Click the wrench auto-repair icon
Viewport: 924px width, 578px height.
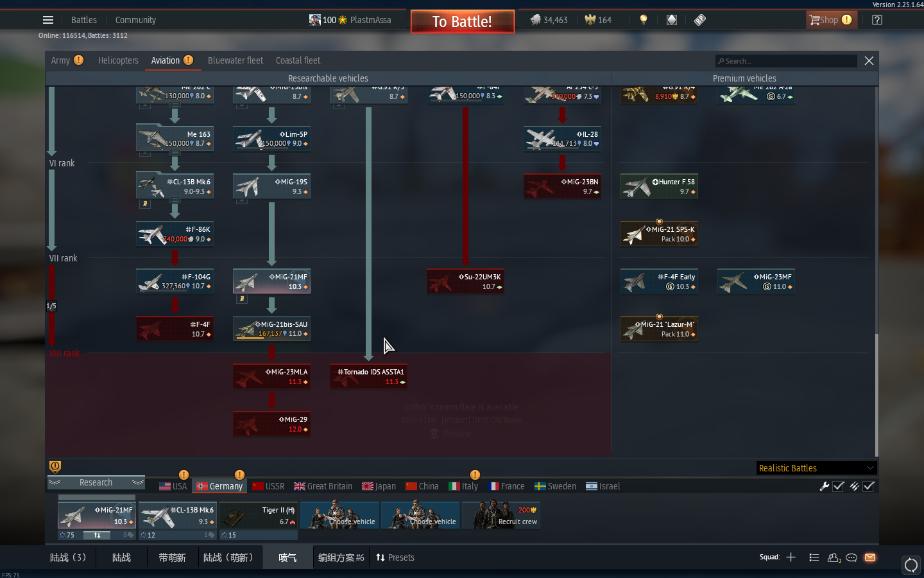point(825,486)
